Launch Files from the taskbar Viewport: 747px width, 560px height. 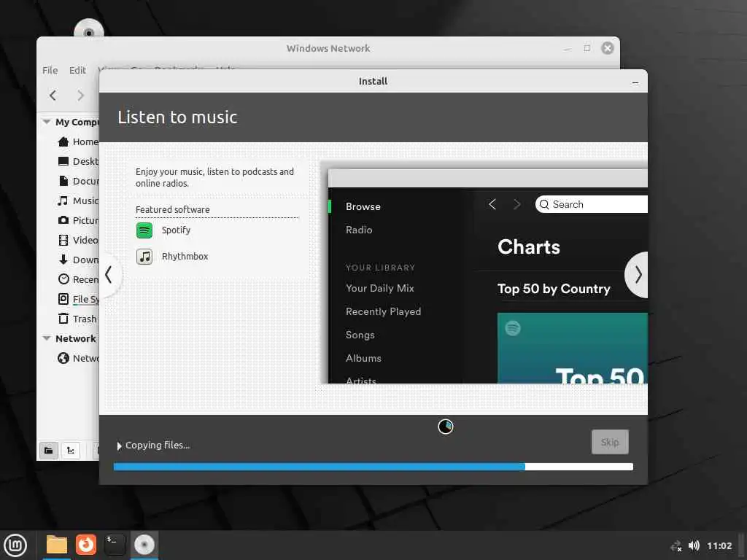[x=57, y=545]
